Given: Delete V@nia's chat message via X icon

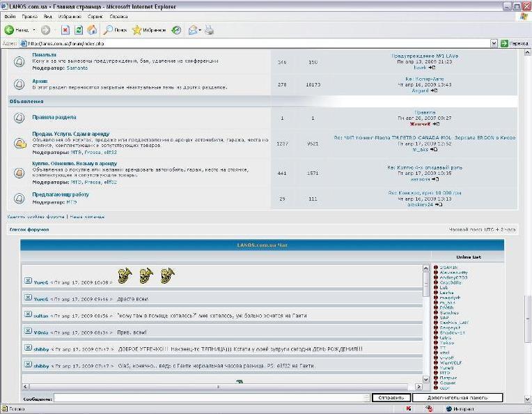Looking at the screenshot, I should point(28,331).
